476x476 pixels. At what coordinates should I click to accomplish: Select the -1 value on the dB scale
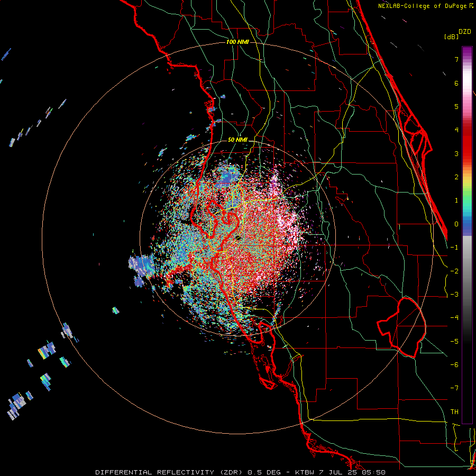[x=454, y=248]
